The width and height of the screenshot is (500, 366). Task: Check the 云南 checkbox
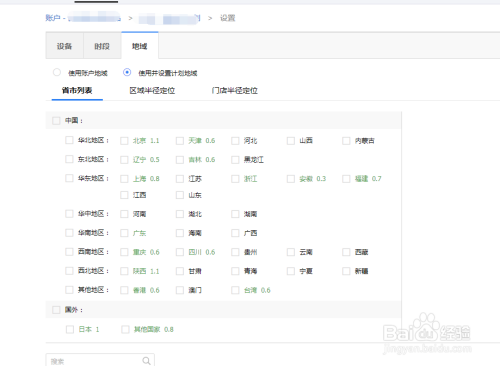pos(291,252)
